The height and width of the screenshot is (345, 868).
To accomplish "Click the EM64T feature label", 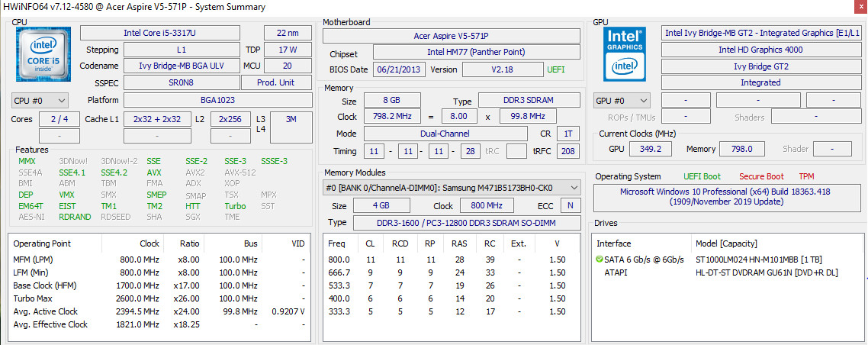I will tap(31, 206).
